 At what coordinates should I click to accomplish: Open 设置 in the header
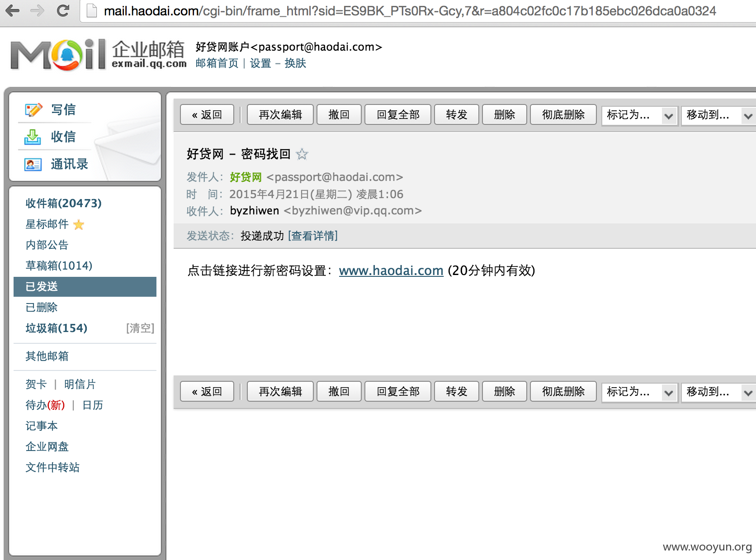pyautogui.click(x=260, y=63)
